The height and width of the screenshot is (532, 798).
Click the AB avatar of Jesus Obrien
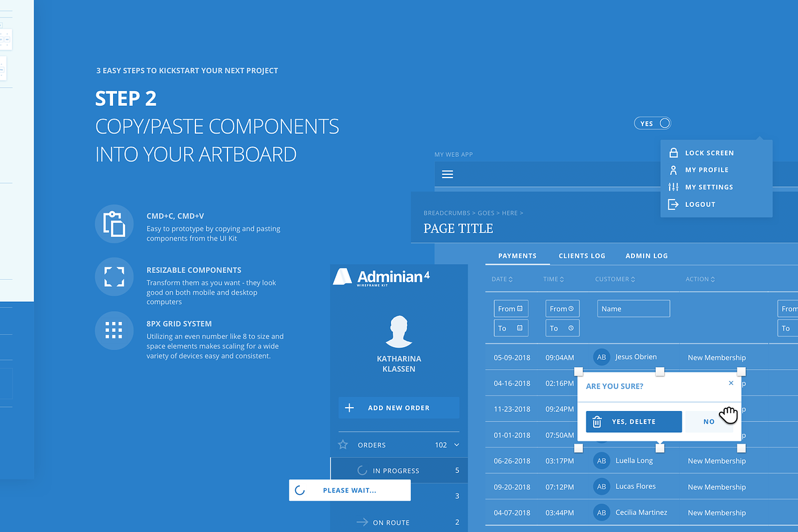click(602, 357)
